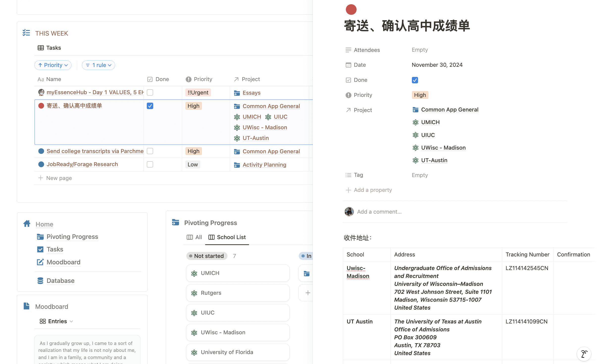
Task: Click the High priority tag in properties
Action: pyautogui.click(x=420, y=95)
